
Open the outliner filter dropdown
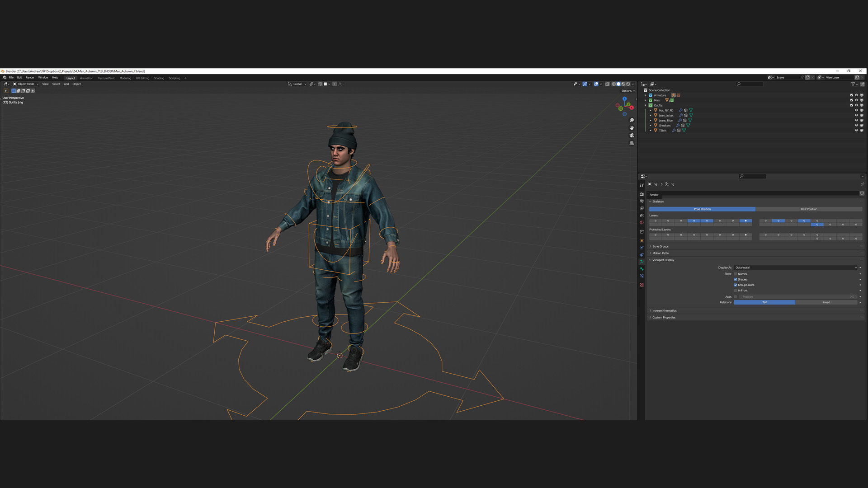point(854,84)
